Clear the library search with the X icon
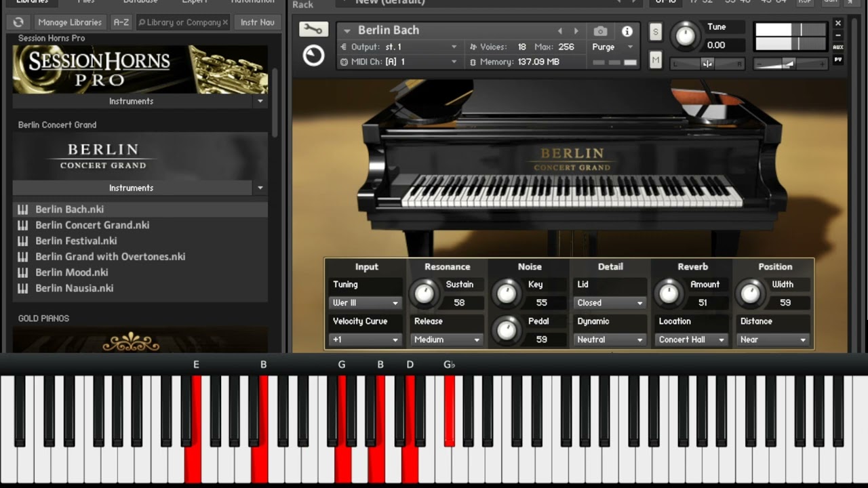Screen dimensions: 868x488 coord(225,22)
